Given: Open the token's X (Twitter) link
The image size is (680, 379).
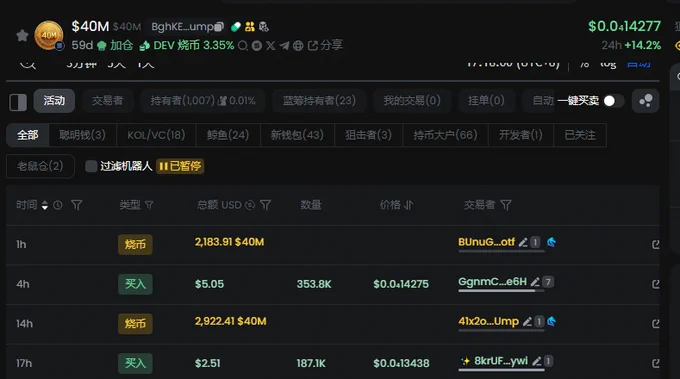Looking at the screenshot, I should point(271,45).
